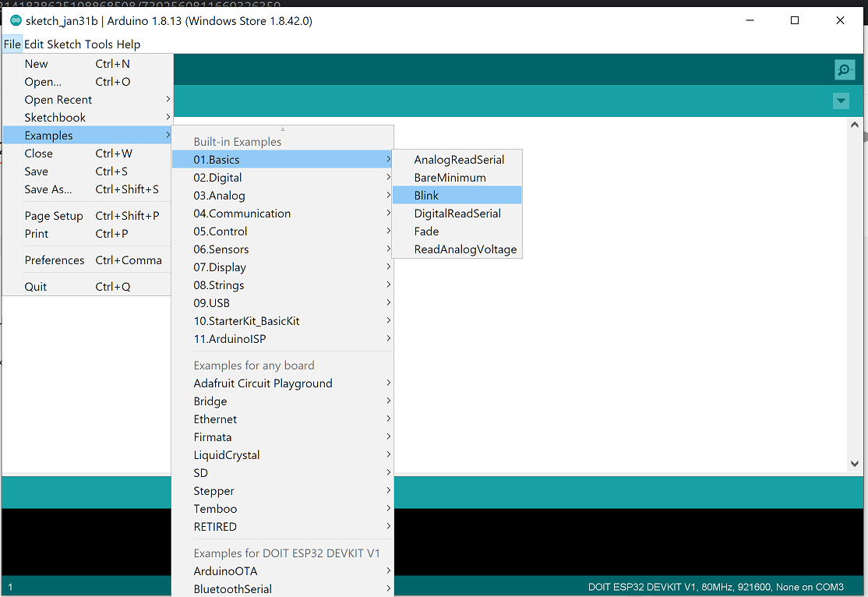Expand the 09.USB examples submenu
The width and height of the screenshot is (868, 597).
click(x=282, y=303)
